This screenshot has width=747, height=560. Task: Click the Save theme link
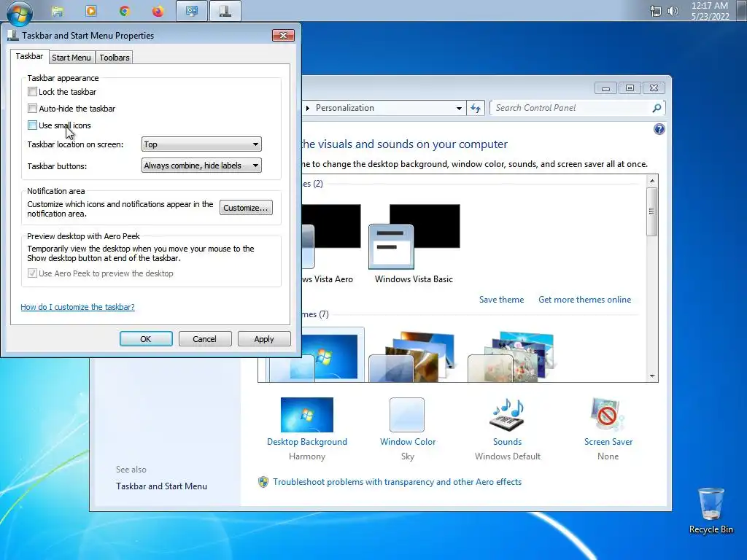[501, 300]
